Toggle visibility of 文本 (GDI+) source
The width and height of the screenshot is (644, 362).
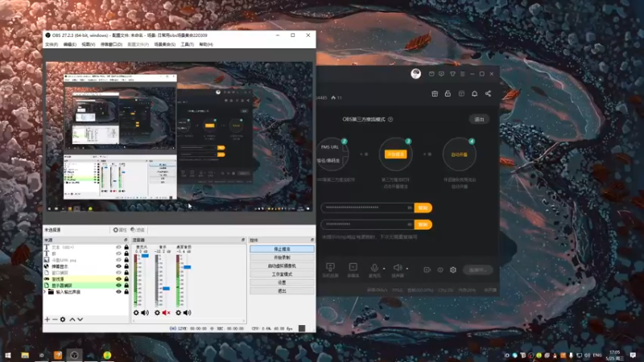[118, 248]
